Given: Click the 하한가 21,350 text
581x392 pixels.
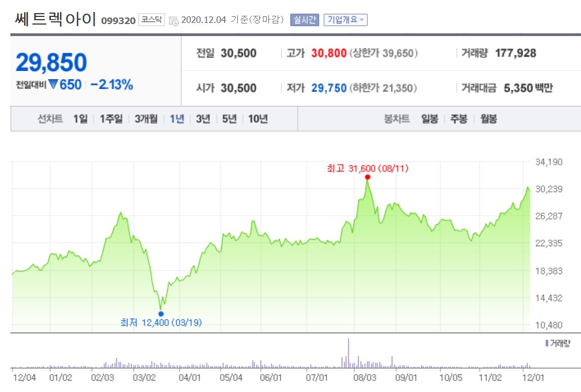Looking at the screenshot, I should (383, 88).
